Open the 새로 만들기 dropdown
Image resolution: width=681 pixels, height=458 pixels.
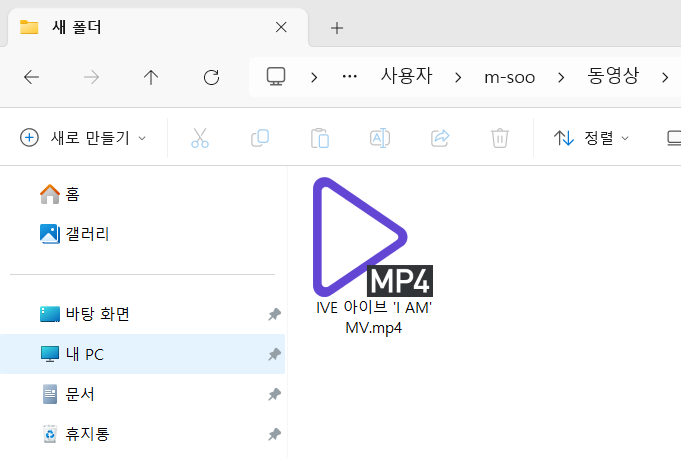click(83, 138)
